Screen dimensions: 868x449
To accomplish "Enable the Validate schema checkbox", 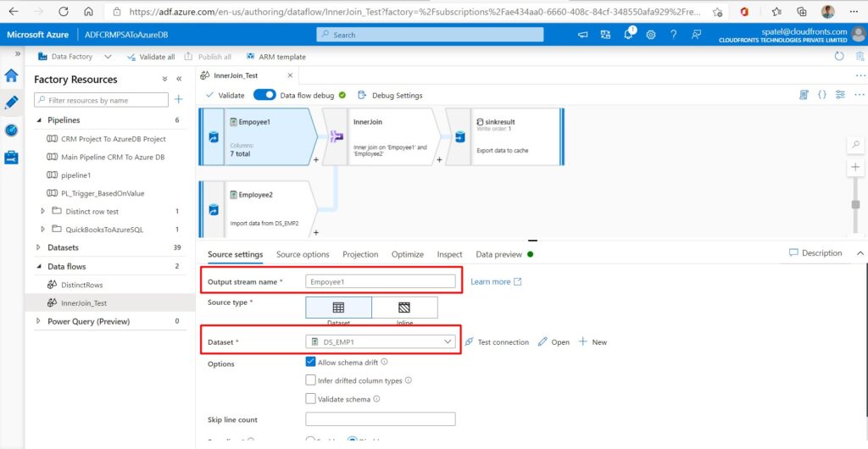I will click(x=310, y=399).
